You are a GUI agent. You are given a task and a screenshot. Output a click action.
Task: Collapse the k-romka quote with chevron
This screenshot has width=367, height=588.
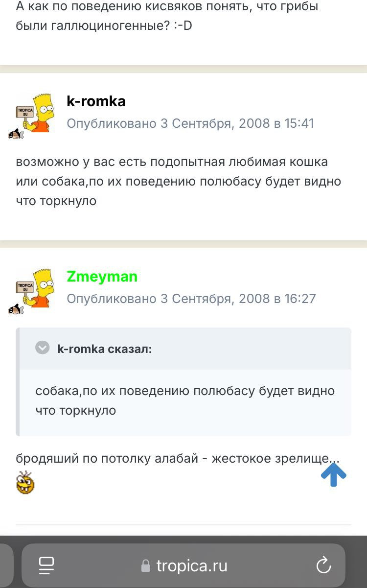coord(43,348)
